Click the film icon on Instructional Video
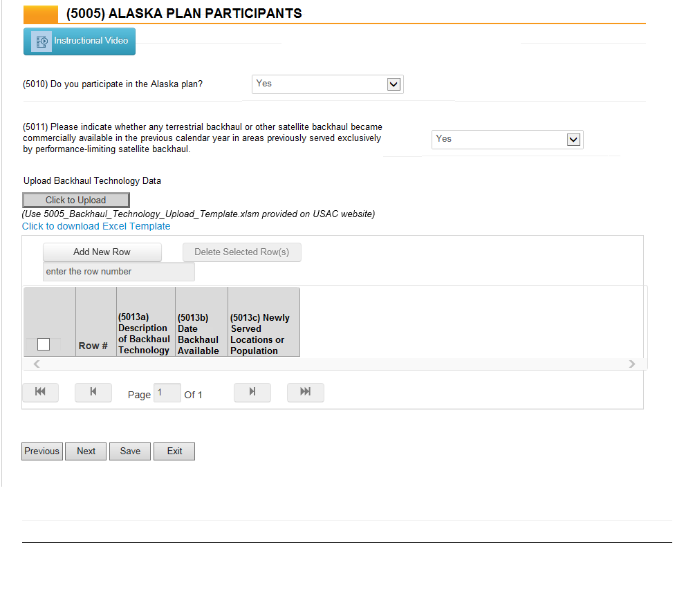675x616 pixels. click(42, 41)
